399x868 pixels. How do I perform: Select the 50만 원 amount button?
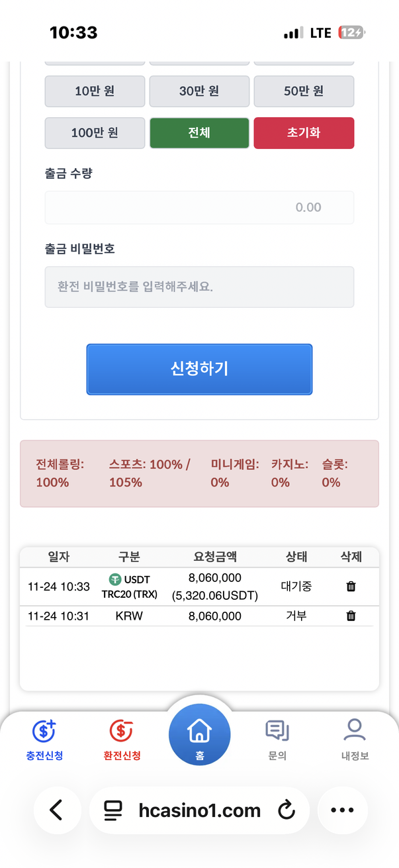[x=304, y=91]
